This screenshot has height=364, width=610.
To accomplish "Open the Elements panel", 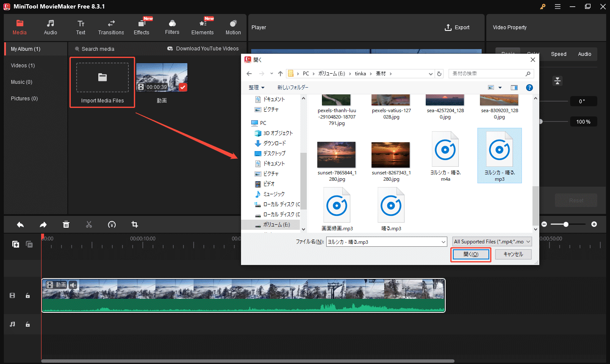I will (x=202, y=27).
